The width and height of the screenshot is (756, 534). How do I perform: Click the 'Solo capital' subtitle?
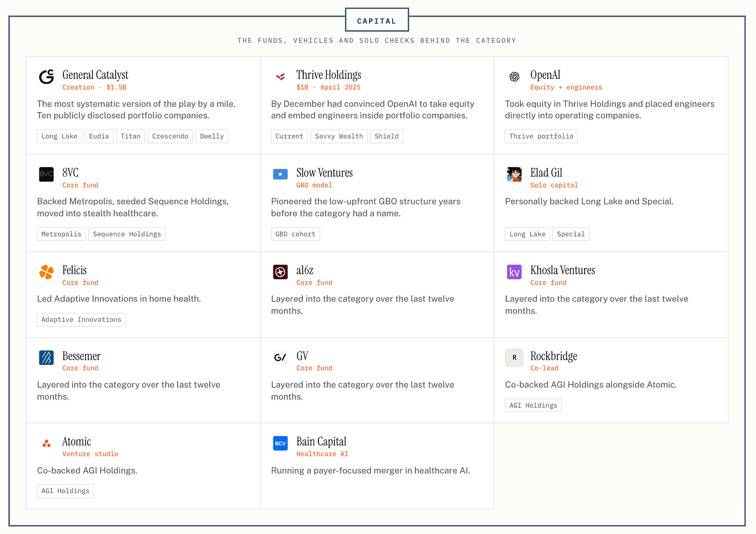click(x=554, y=185)
